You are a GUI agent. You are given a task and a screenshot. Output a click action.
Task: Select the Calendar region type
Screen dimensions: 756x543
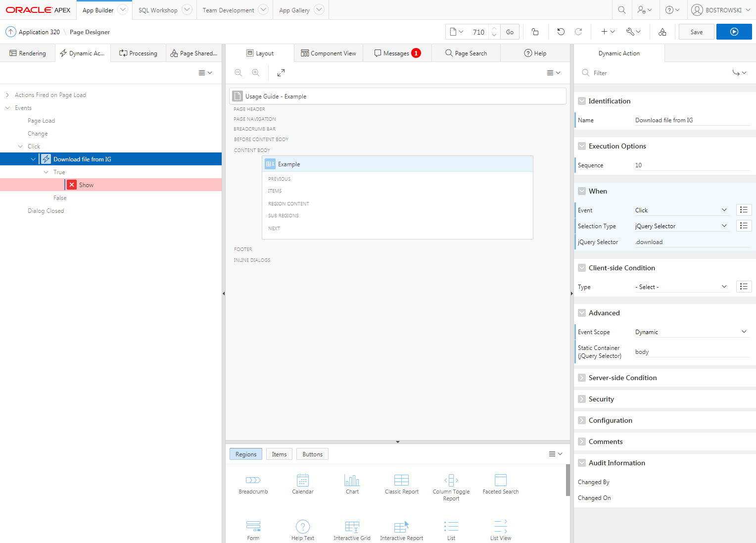(x=302, y=484)
